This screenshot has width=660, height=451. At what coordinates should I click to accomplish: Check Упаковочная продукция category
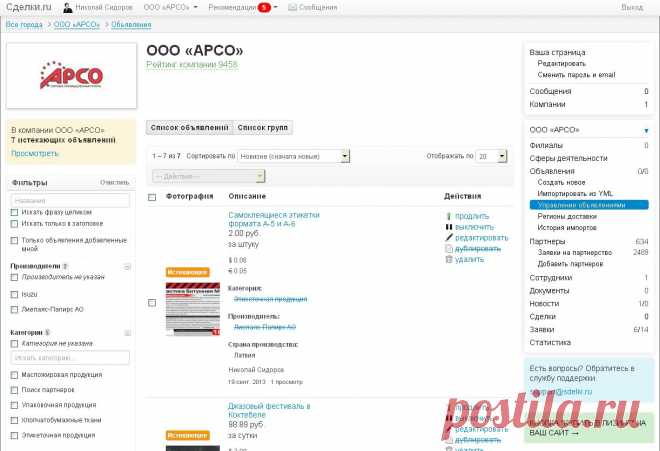click(x=14, y=405)
